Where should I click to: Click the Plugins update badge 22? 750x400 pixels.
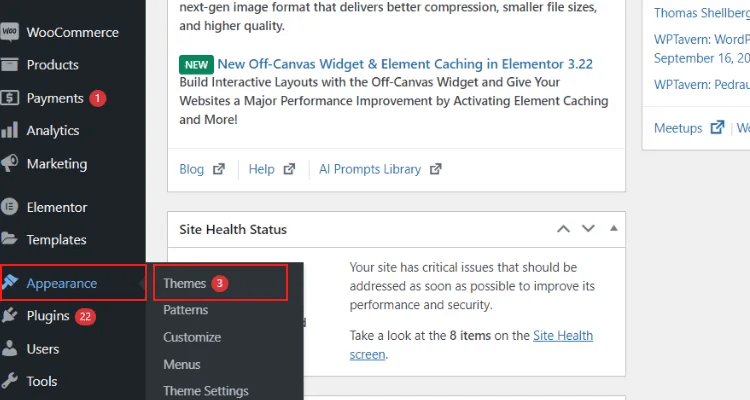click(x=85, y=316)
